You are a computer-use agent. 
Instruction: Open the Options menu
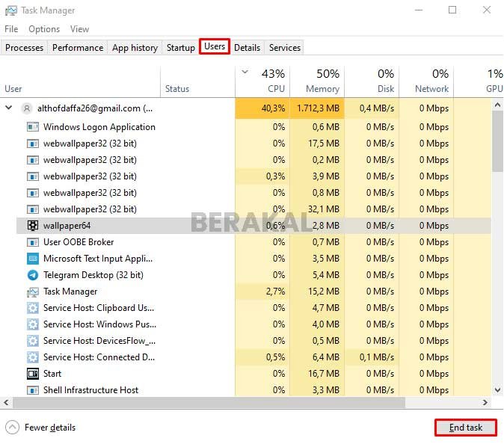coord(44,29)
